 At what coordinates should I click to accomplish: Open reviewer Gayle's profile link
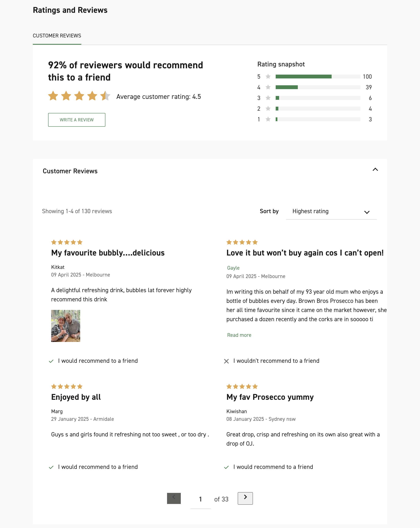(x=233, y=268)
